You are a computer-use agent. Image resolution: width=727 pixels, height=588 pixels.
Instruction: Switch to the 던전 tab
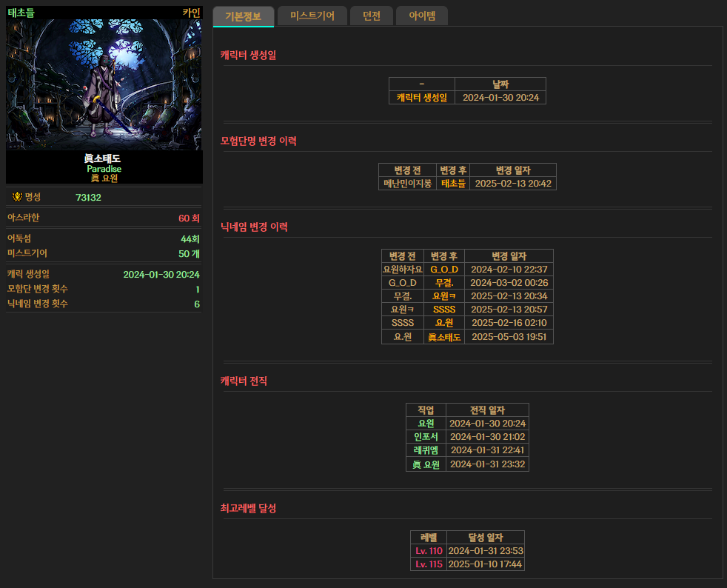(371, 16)
